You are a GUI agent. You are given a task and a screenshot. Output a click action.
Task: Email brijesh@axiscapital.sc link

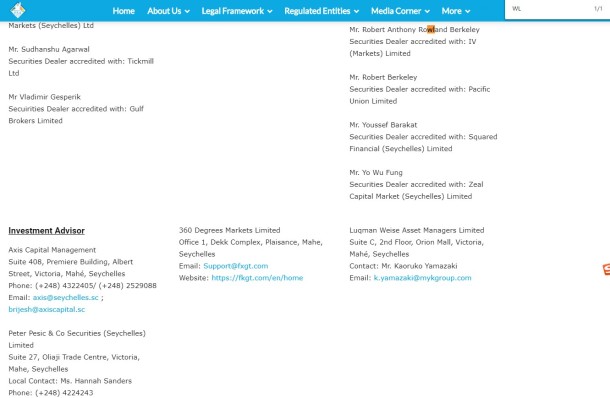47,310
